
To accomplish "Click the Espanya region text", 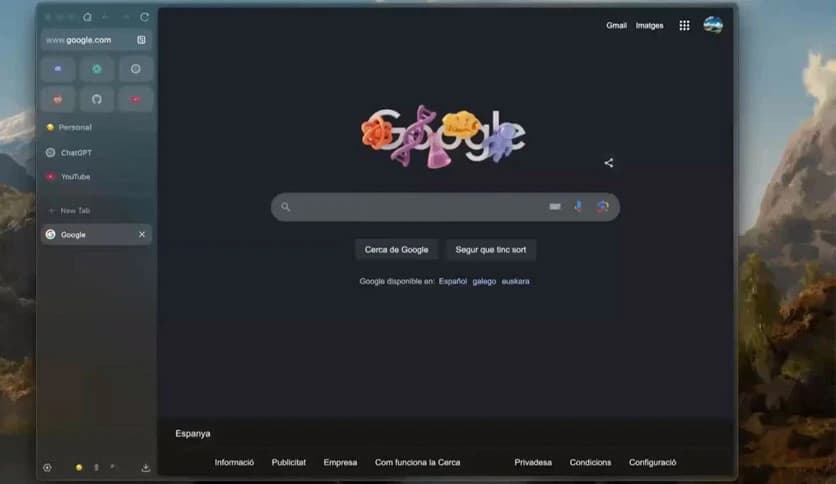I will pos(193,433).
